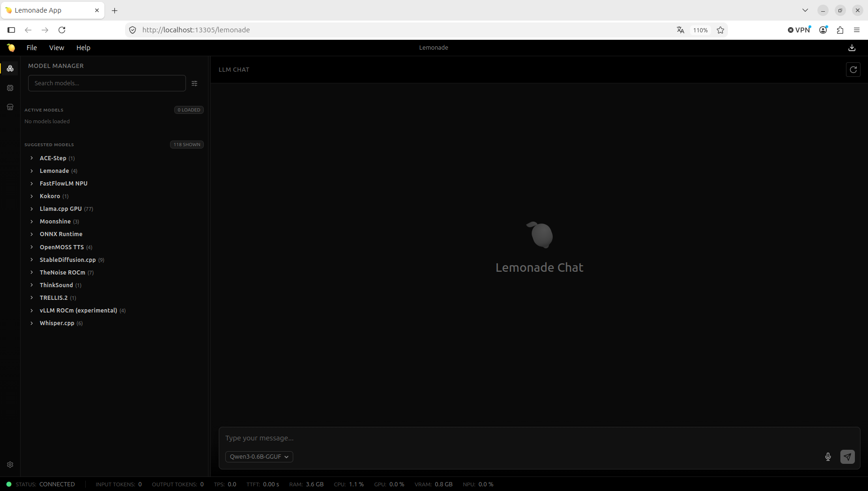Click the chat message text box
This screenshot has width=868, height=491.
point(539,438)
